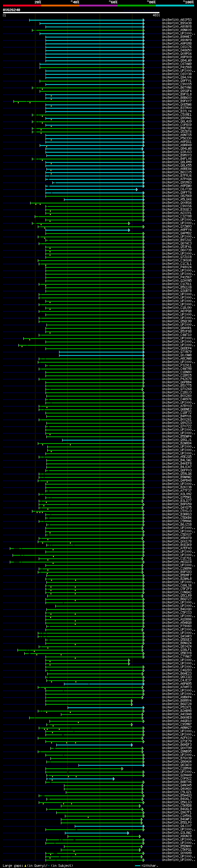Image resolution: width=197 pixels, height=868 pixels.
Task: Select hit UniRef100_O48650
Action: tap(177, 50)
